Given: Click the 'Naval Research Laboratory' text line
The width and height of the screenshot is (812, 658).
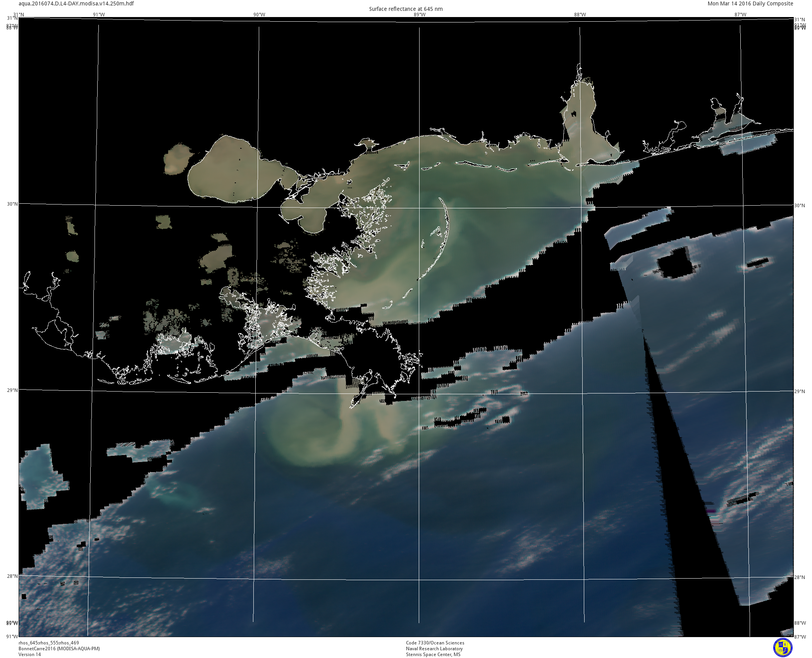Looking at the screenshot, I should tap(434, 648).
